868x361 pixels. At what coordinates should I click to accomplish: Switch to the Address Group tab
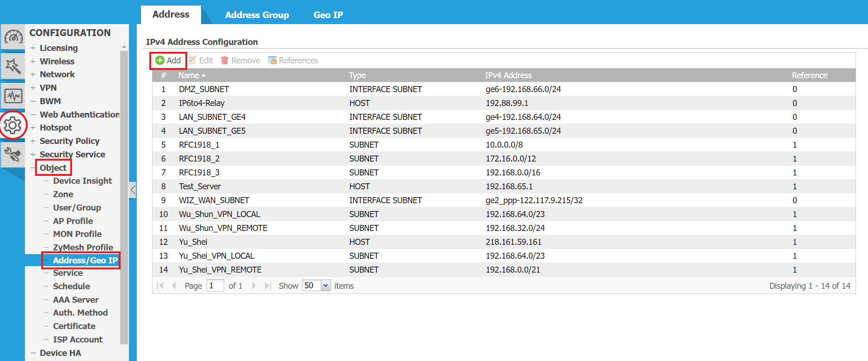[257, 15]
